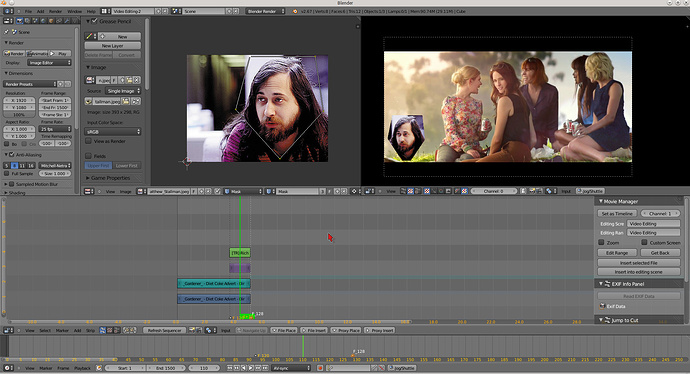Enable the Custom Screen checkbox

tap(644, 242)
